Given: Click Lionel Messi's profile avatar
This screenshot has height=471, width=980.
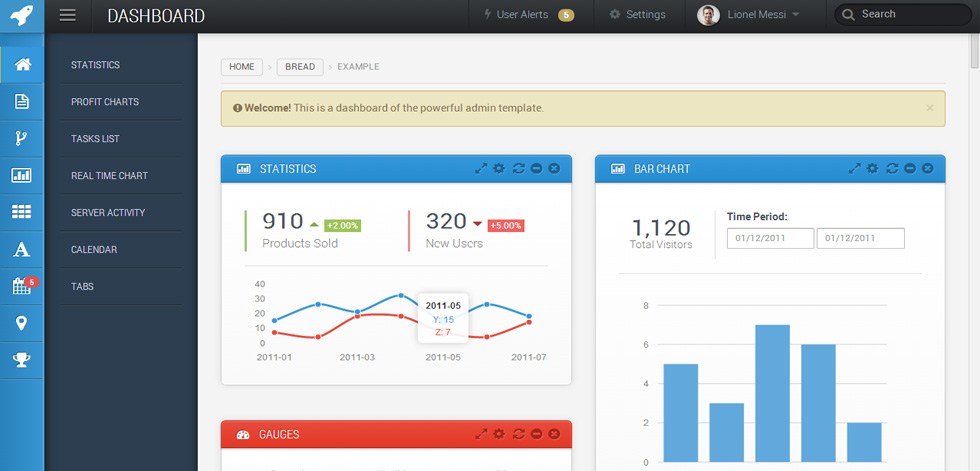Looking at the screenshot, I should pos(708,15).
